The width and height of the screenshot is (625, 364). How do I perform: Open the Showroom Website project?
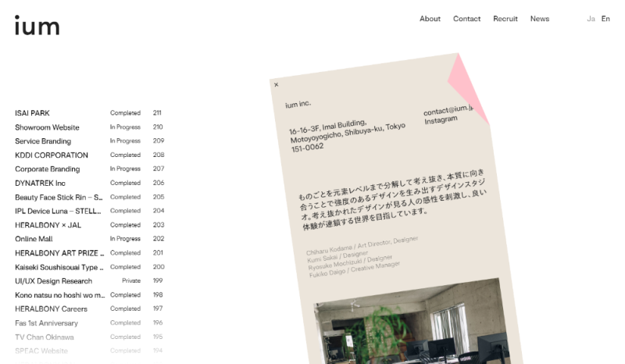pyautogui.click(x=47, y=127)
